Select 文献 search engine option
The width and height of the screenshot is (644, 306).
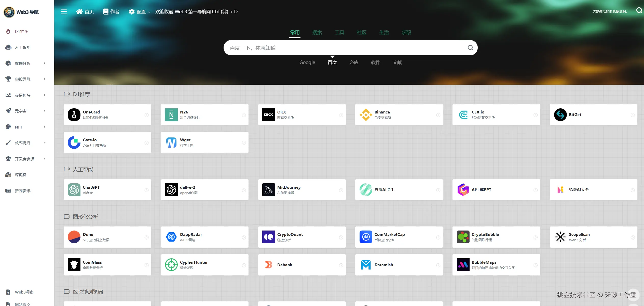(x=397, y=62)
